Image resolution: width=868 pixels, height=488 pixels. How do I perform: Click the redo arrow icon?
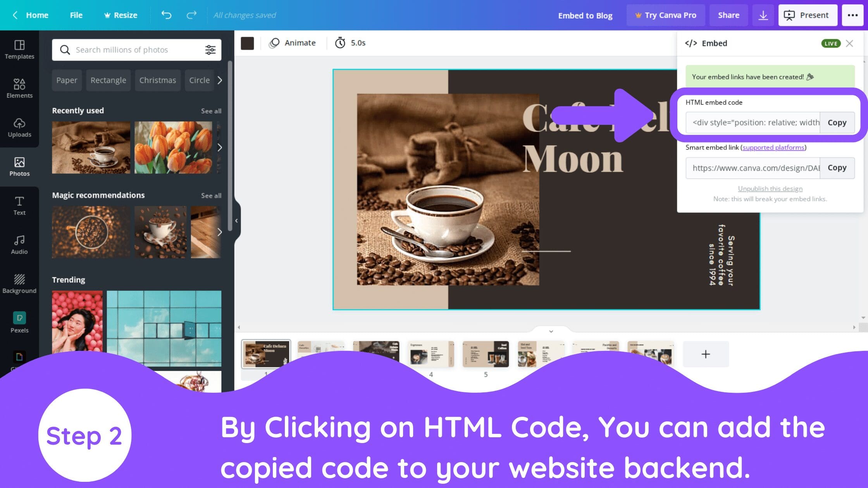pyautogui.click(x=192, y=14)
